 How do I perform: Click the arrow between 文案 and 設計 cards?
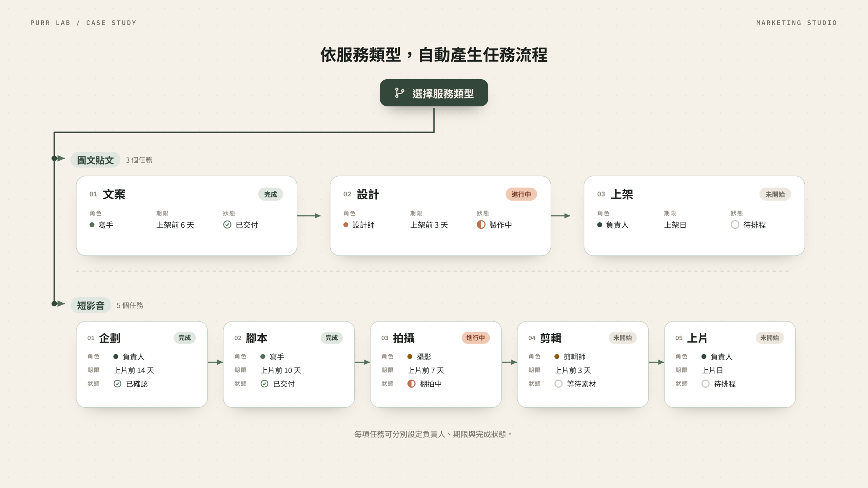(309, 216)
